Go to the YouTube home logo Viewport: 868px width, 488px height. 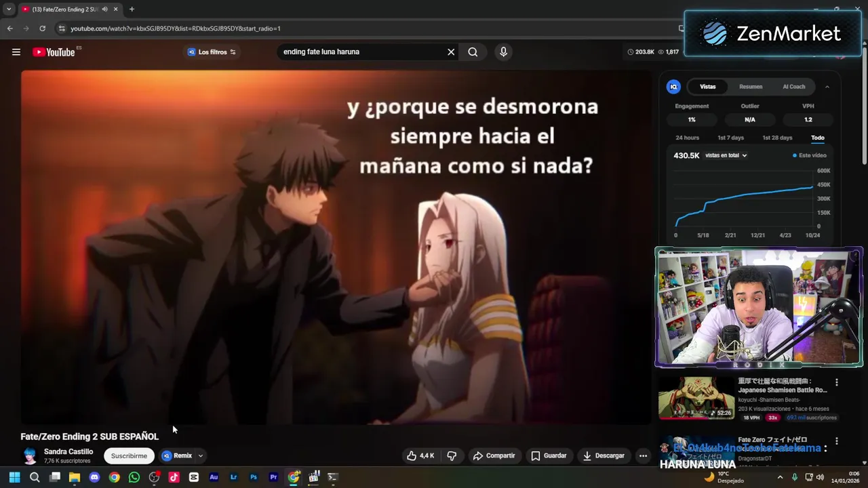[54, 52]
